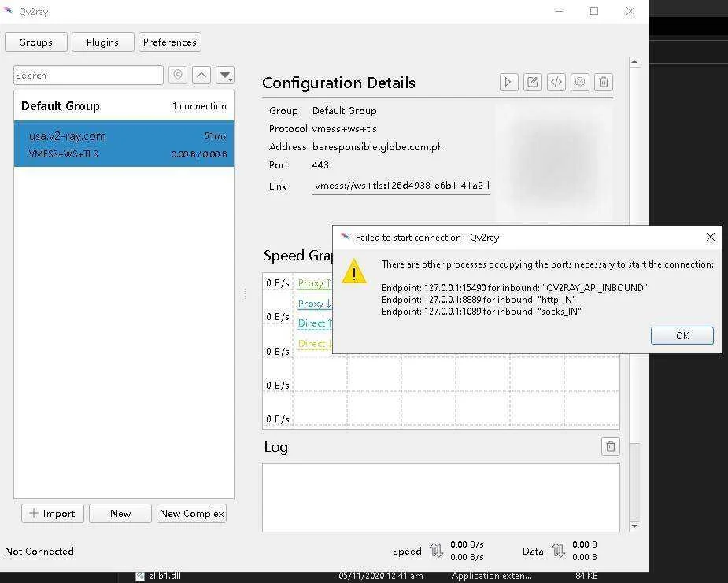Click the Not Connected status text

pos(39,551)
